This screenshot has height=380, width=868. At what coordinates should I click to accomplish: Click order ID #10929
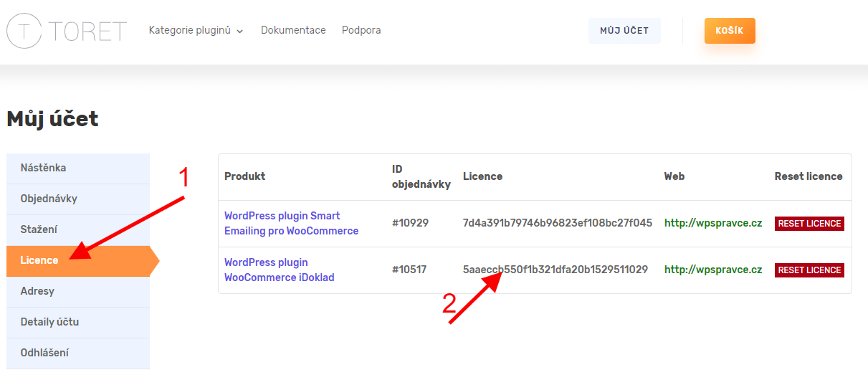[x=410, y=223]
